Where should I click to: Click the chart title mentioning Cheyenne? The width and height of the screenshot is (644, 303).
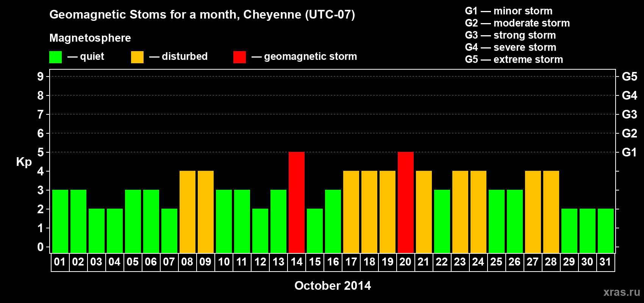202,15
